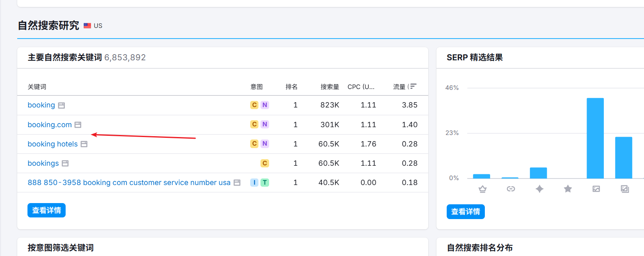Open SERP view icon for 'booking hotels'
The image size is (644, 256).
coord(84,144)
